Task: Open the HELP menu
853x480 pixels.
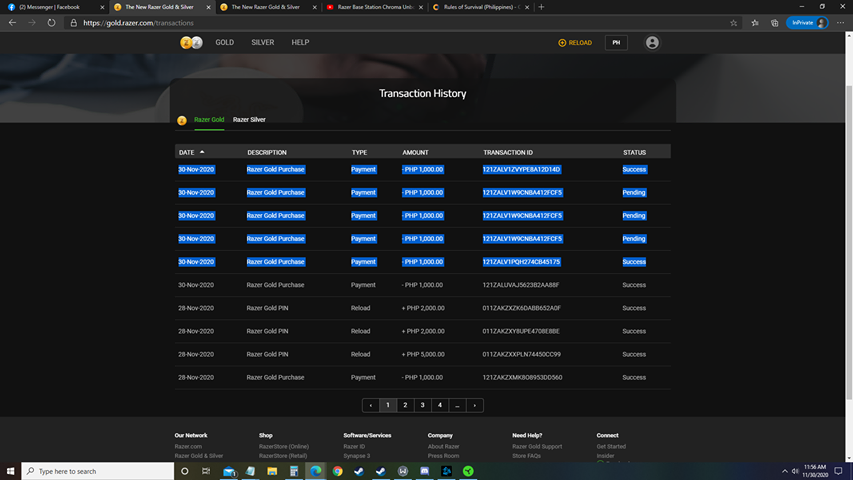Action: [x=300, y=42]
